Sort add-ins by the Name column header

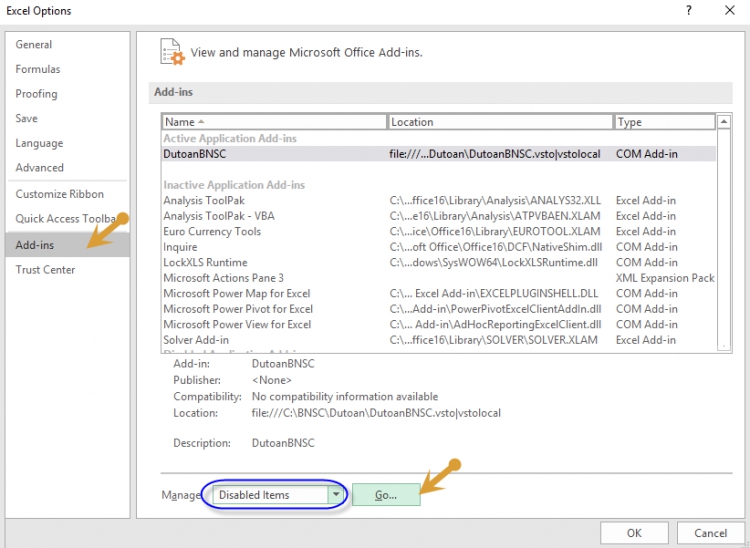click(x=274, y=122)
